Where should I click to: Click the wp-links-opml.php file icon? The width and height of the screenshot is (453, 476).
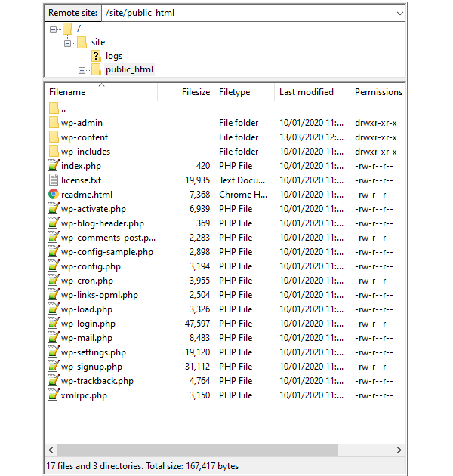(x=53, y=294)
